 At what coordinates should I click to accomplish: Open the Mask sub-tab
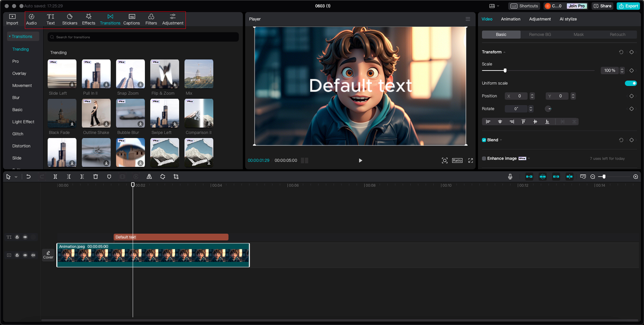[x=579, y=35]
